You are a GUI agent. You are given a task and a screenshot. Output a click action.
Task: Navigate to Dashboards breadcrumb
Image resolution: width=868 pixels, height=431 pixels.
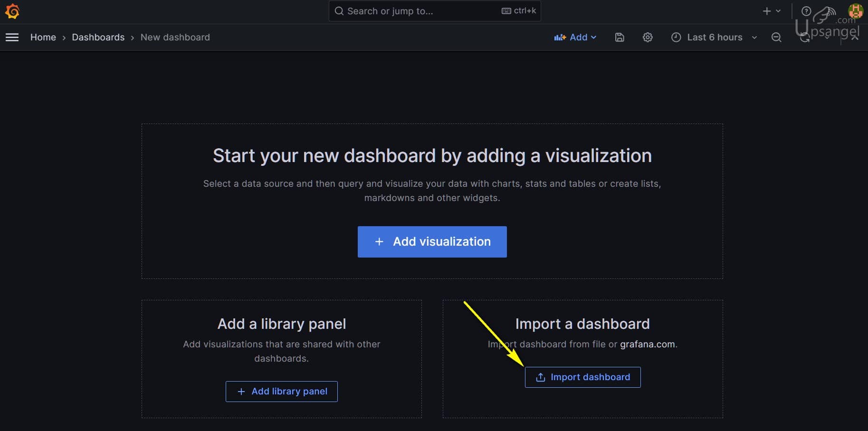coord(98,37)
